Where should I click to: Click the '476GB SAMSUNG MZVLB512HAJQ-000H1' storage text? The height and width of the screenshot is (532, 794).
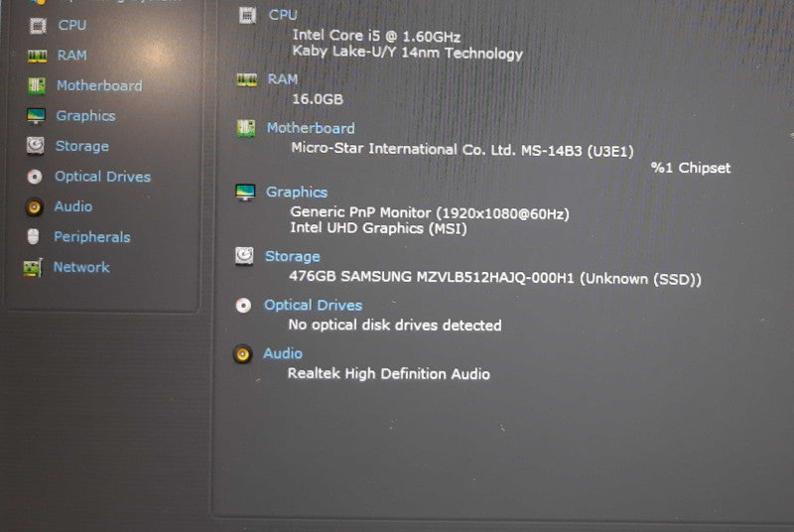pos(432,277)
